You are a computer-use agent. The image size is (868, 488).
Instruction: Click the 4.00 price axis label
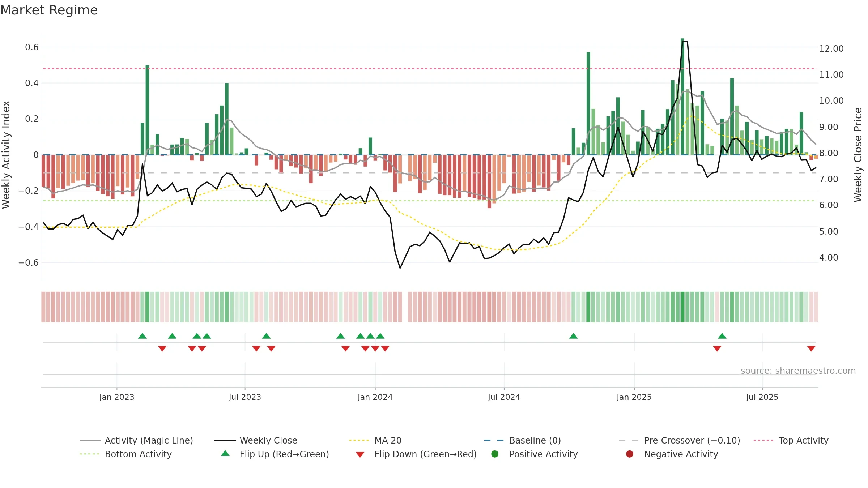[829, 257]
